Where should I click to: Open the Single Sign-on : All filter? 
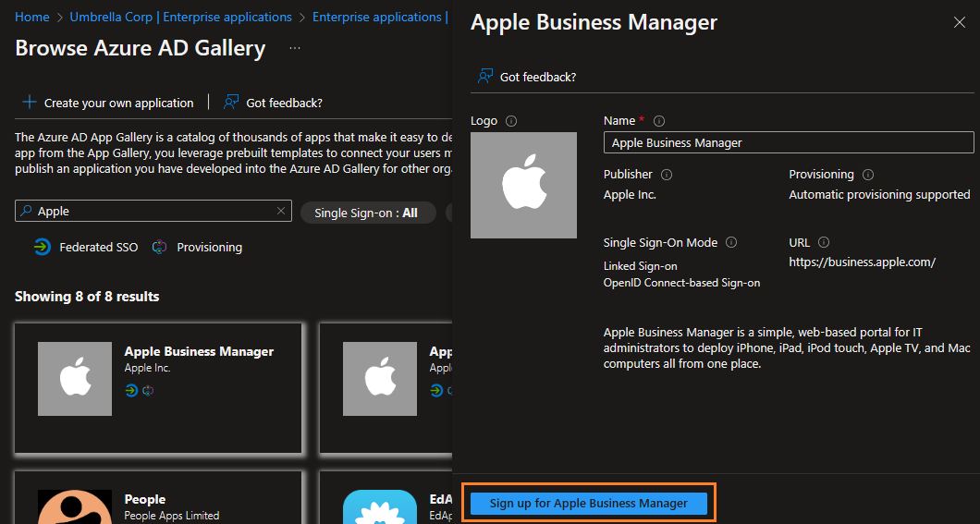point(366,213)
